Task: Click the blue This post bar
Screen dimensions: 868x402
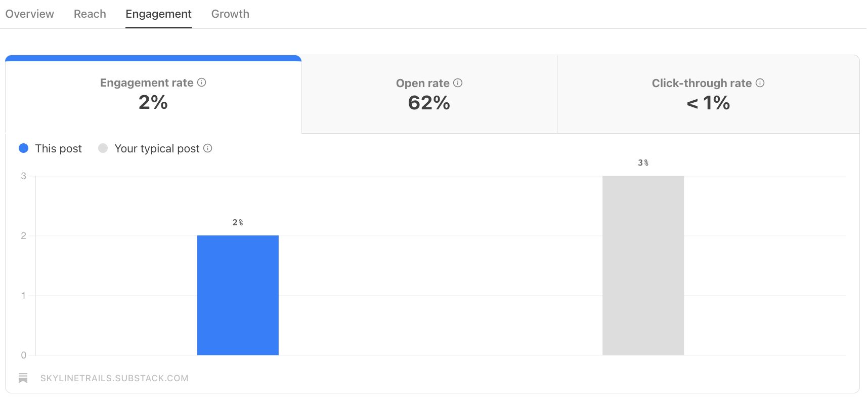Action: [238, 295]
